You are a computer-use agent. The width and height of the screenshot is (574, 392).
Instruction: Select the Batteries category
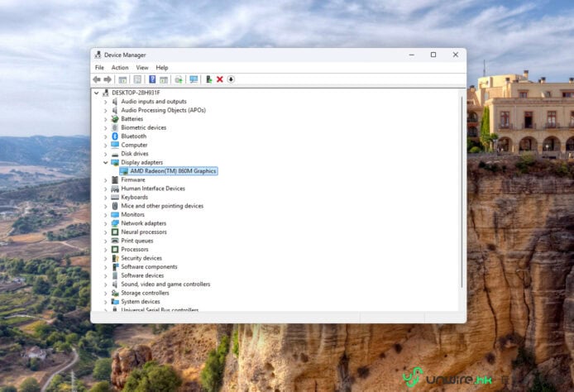(132, 119)
